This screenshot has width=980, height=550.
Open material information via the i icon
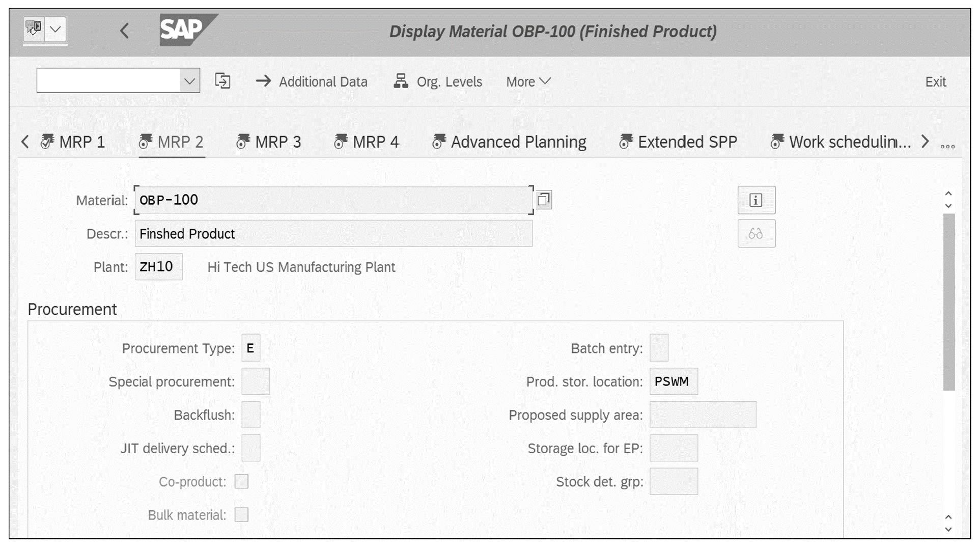(x=756, y=200)
